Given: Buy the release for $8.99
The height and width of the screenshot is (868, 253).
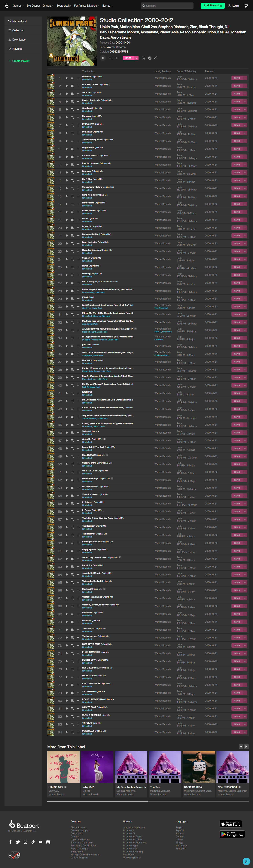Looking at the screenshot, I should [x=128, y=58].
